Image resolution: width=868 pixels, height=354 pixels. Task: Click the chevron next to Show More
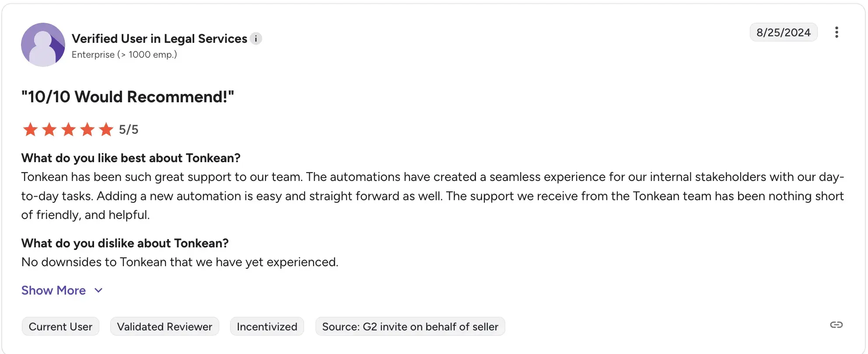tap(98, 290)
